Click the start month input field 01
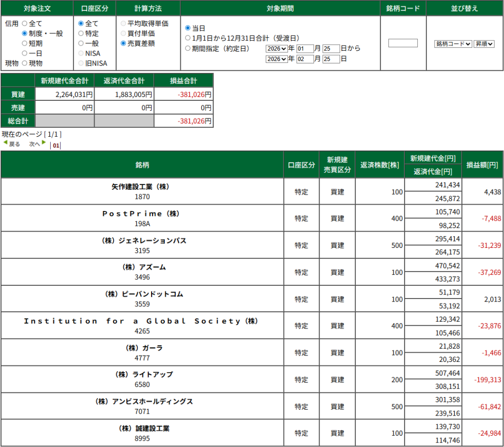Viewport: 504px width, 447px height. click(305, 48)
